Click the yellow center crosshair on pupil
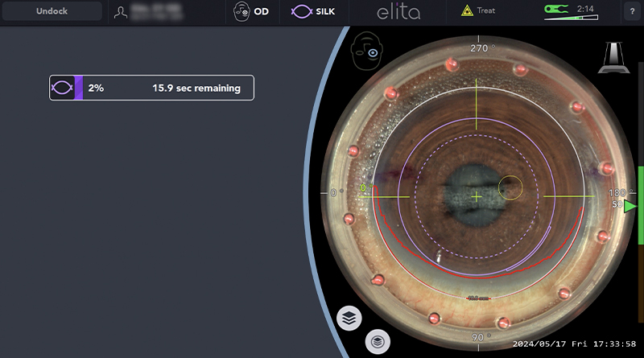This screenshot has height=358, width=644. coord(477,197)
